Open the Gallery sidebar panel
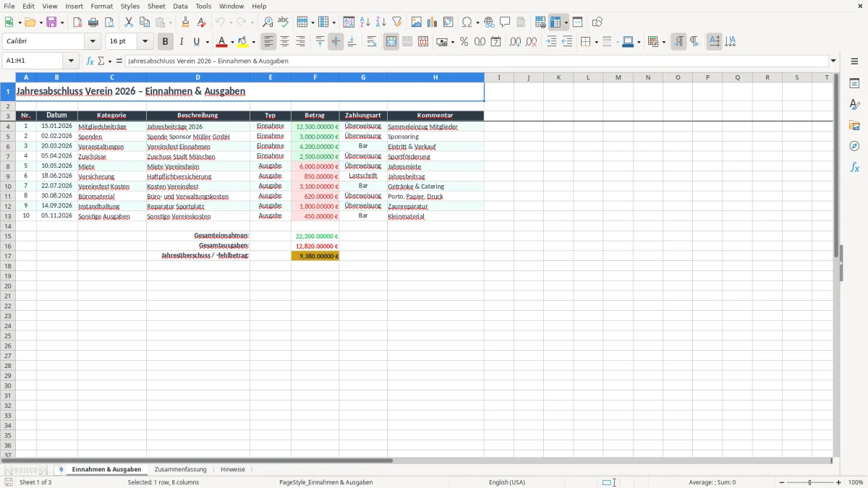This screenshot has width=868, height=488. pyautogui.click(x=854, y=125)
